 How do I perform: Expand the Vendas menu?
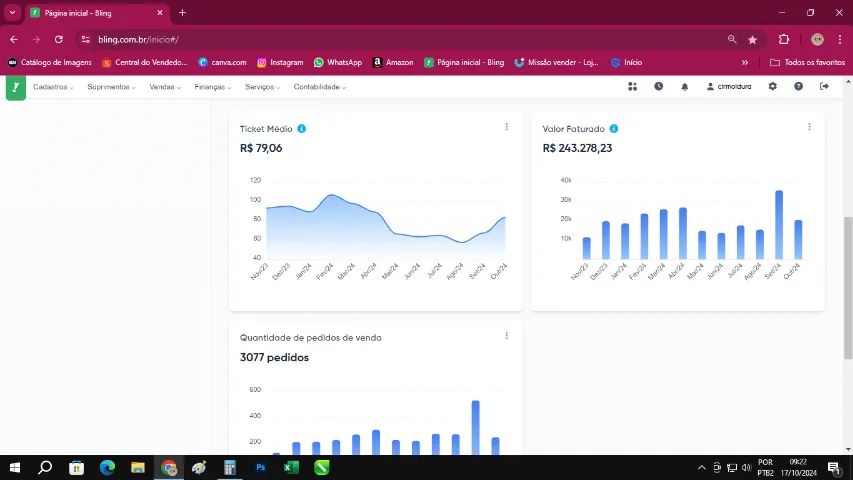click(164, 87)
